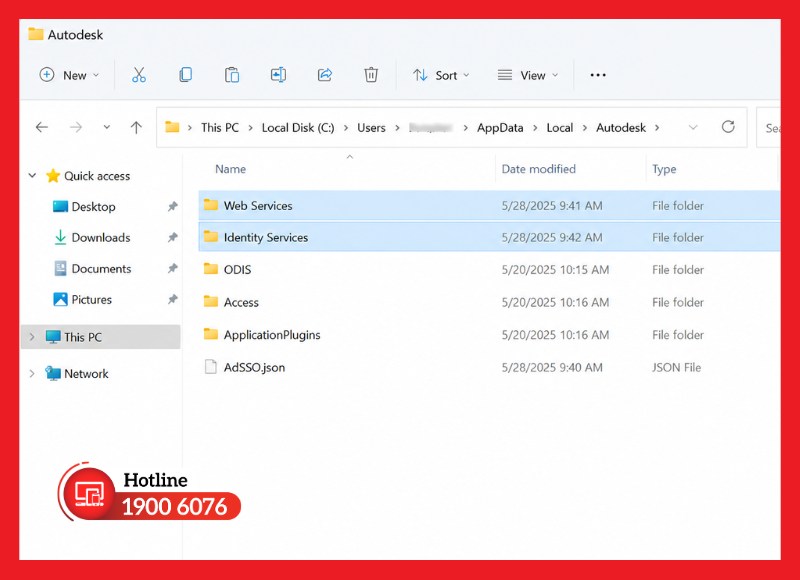Open recent locations dropdown chevron
The width and height of the screenshot is (800, 580).
[107, 127]
